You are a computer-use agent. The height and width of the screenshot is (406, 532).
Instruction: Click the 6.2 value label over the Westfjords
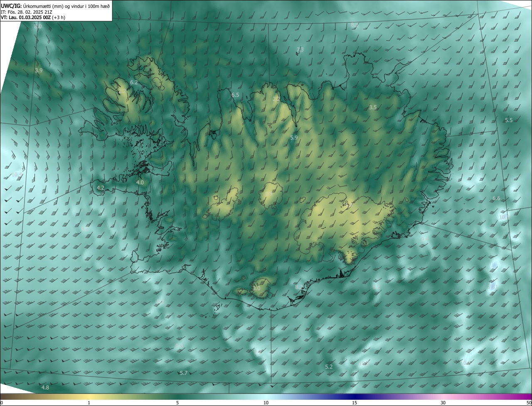134,83
